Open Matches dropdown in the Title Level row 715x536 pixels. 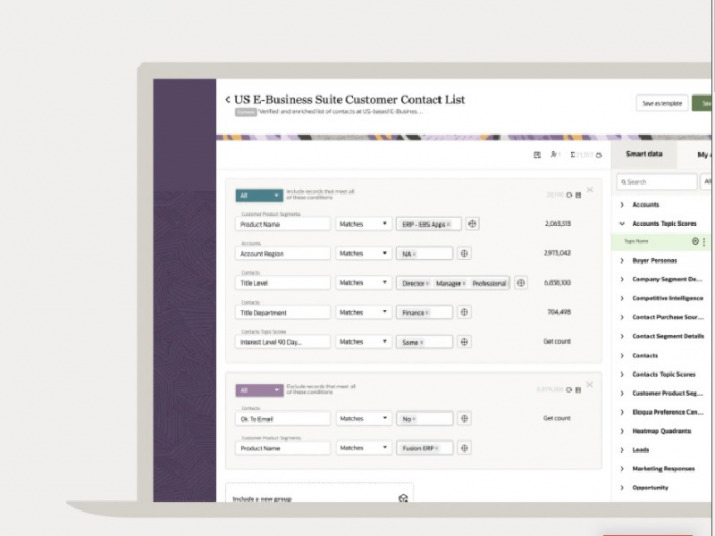click(363, 283)
